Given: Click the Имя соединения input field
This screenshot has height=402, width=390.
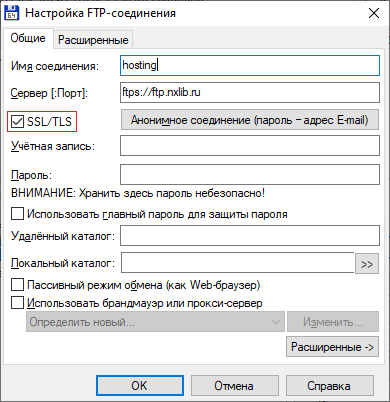Looking at the screenshot, I should [250, 65].
